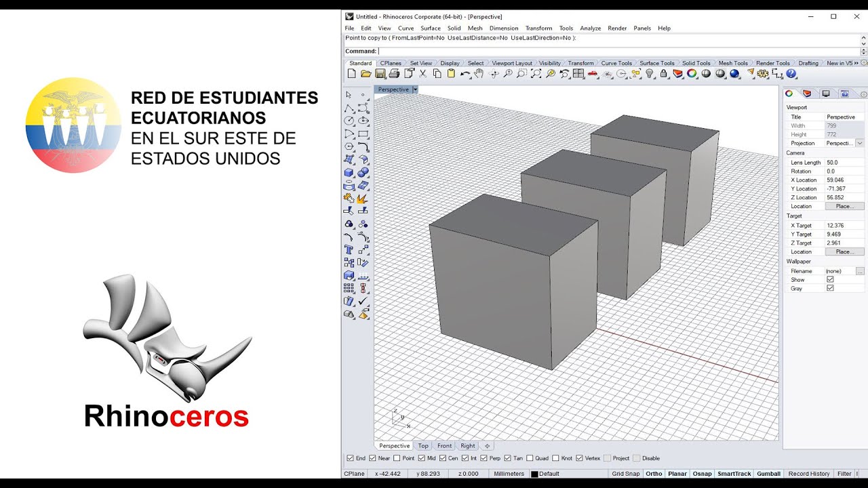Click the Open file folder icon
868x488 pixels.
366,74
